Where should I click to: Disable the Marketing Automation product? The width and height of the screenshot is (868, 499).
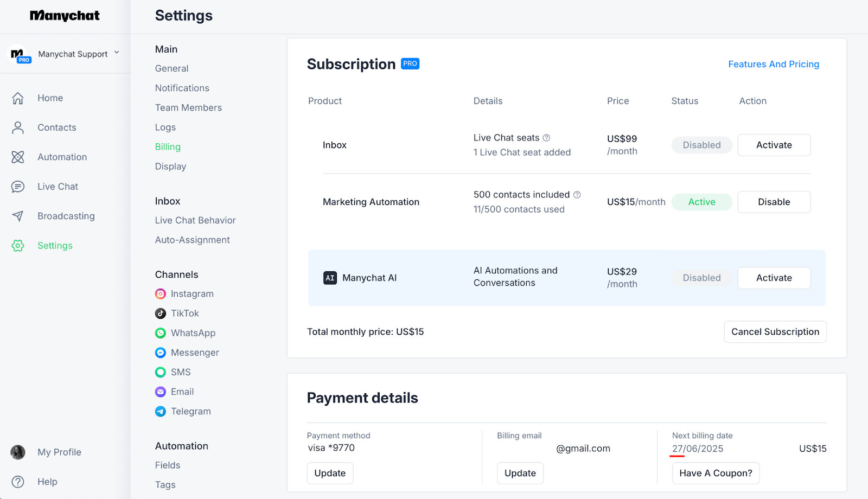[x=774, y=202]
